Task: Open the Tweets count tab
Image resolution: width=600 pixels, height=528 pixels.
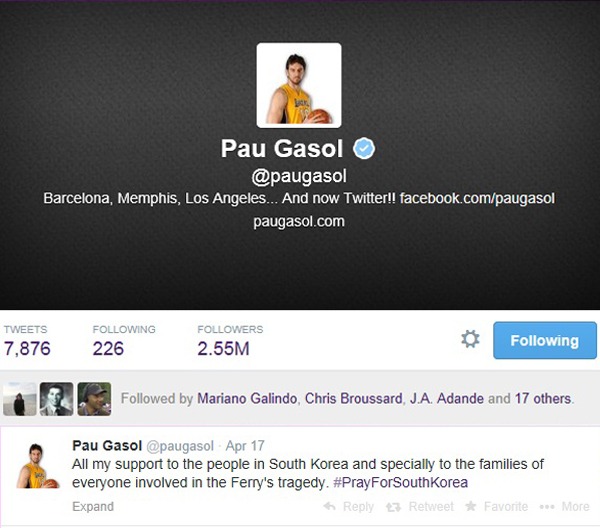Action: pos(27,341)
